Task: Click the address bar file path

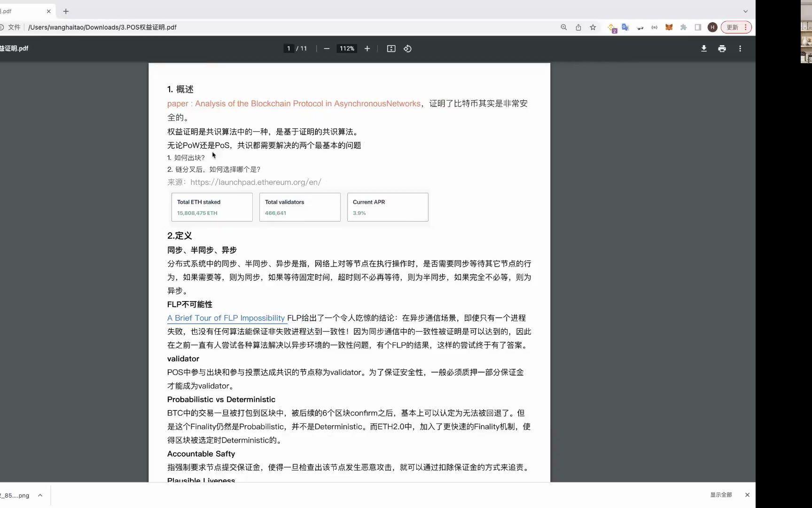Action: point(102,27)
